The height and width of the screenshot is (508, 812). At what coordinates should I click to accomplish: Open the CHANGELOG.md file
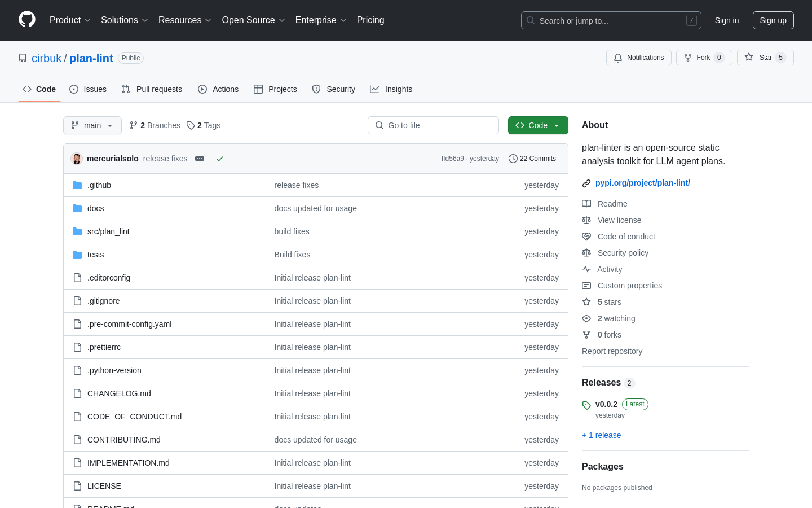point(119,393)
